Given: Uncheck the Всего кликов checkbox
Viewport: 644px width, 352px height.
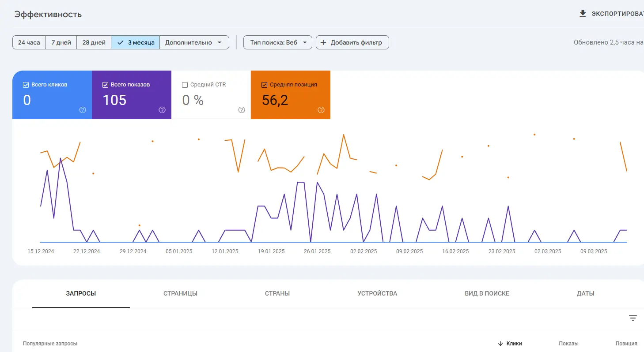Looking at the screenshot, I should coord(26,85).
